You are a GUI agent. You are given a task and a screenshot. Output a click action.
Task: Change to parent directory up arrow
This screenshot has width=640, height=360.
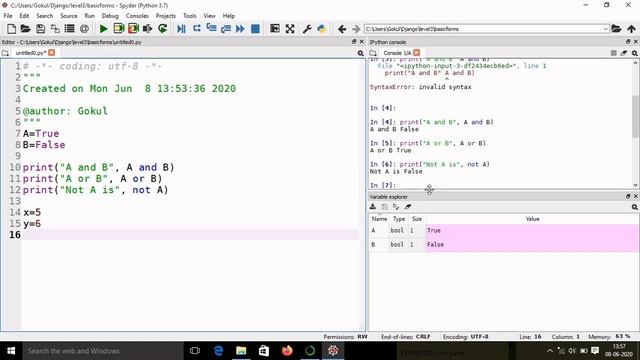point(631,29)
